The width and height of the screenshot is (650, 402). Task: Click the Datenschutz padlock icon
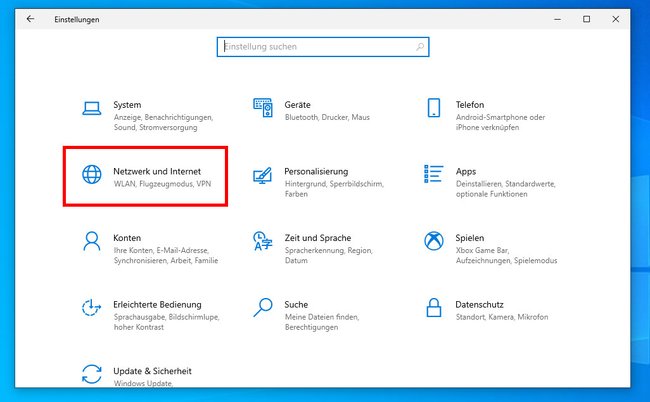pos(434,308)
